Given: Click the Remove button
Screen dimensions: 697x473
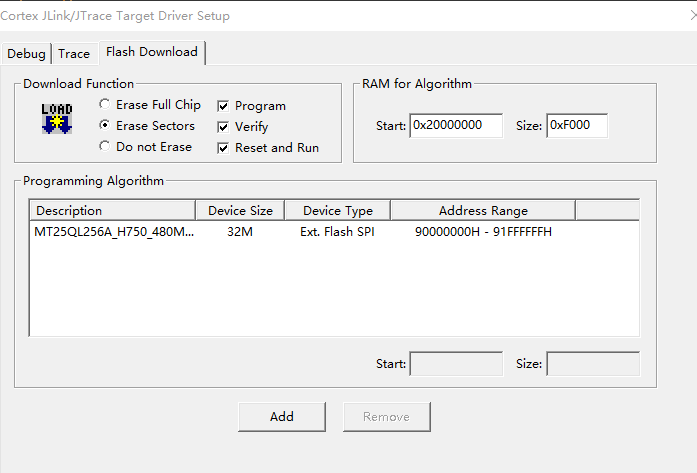Looking at the screenshot, I should tap(386, 416).
